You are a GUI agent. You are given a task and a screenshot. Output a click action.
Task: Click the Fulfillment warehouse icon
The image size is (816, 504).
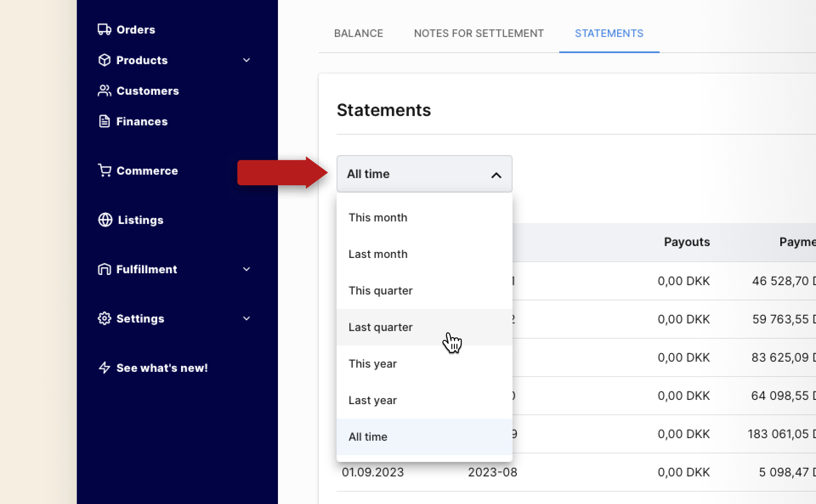(104, 269)
